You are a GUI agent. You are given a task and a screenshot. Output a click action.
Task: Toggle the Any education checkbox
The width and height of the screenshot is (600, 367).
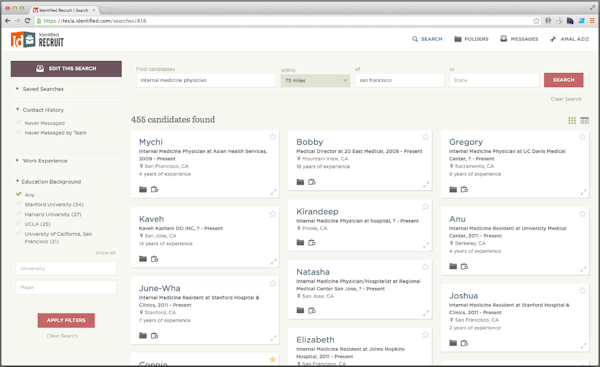pos(18,194)
